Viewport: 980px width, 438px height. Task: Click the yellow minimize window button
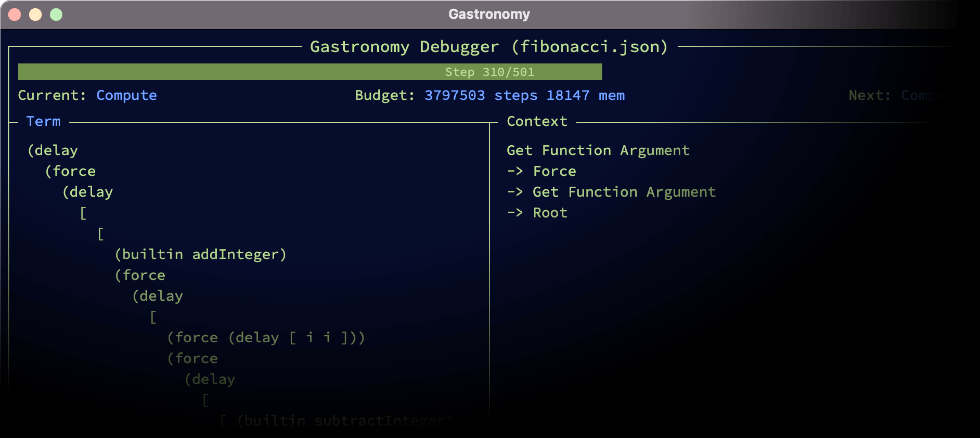click(35, 15)
